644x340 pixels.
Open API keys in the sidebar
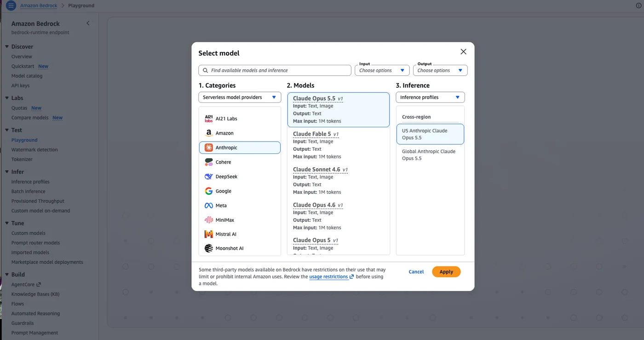tap(20, 85)
